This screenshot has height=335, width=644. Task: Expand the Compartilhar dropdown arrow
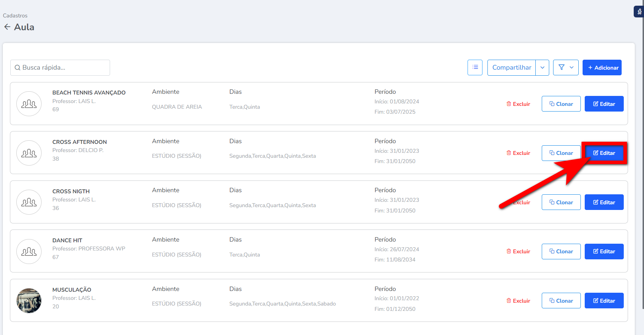click(x=542, y=67)
